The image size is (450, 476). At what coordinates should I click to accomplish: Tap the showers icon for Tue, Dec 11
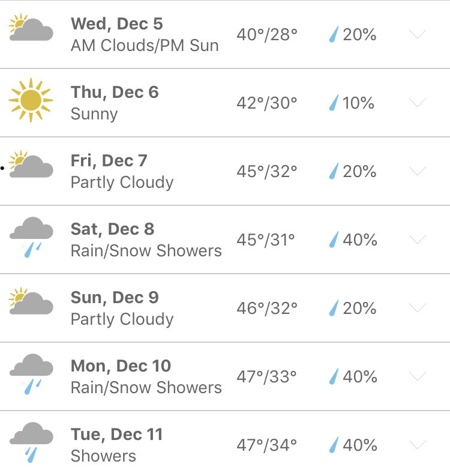pos(31,442)
